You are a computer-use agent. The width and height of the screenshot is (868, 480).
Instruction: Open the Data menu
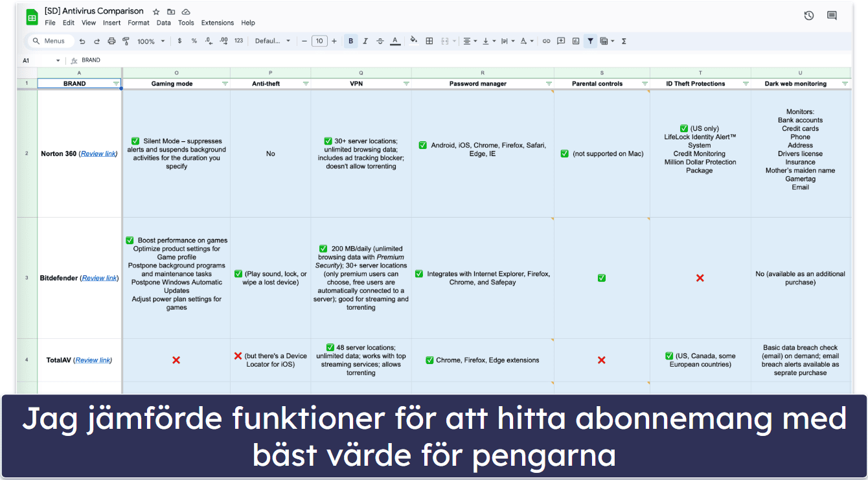(x=164, y=23)
